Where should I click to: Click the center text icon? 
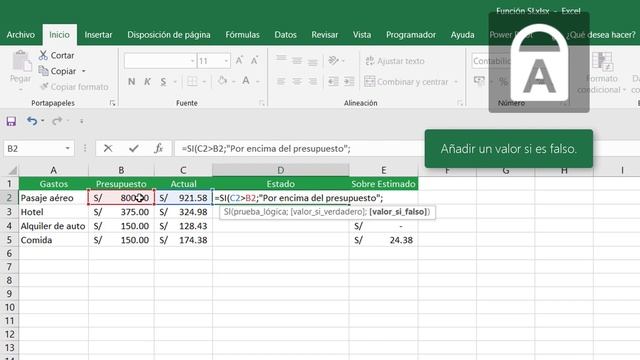[297, 81]
